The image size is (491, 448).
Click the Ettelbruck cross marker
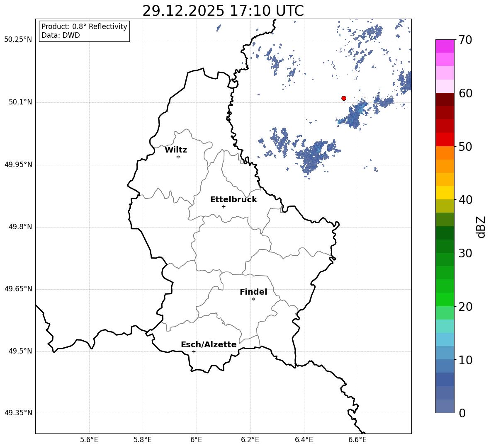224,206
